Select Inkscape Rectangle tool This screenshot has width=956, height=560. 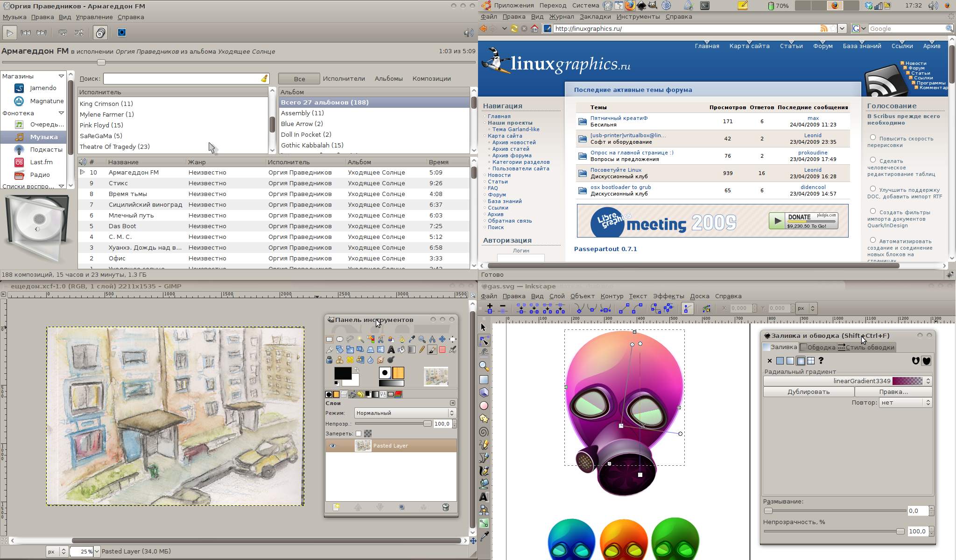pos(484,380)
